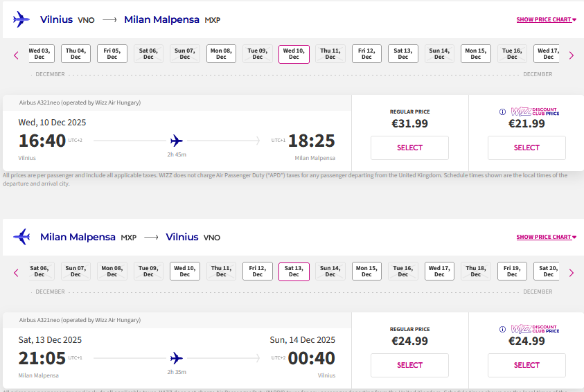Select Fri 12, Dec return date tab
The height and width of the screenshot is (392, 584).
[258, 271]
